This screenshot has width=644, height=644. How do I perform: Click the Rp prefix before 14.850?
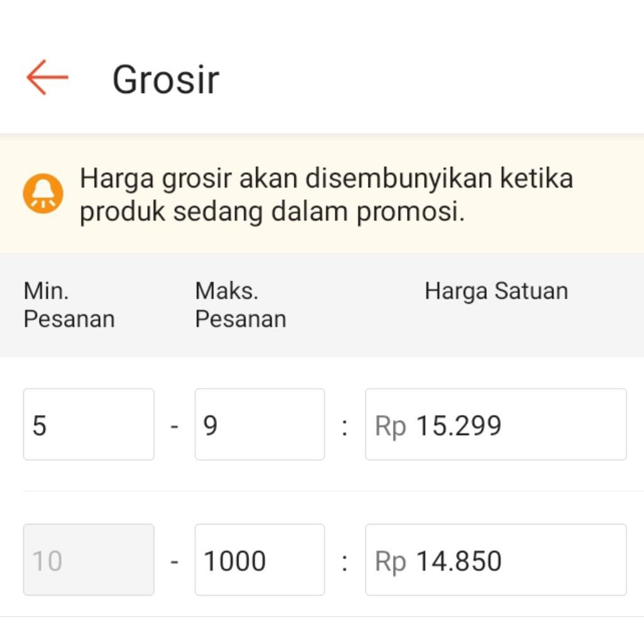click(x=391, y=562)
